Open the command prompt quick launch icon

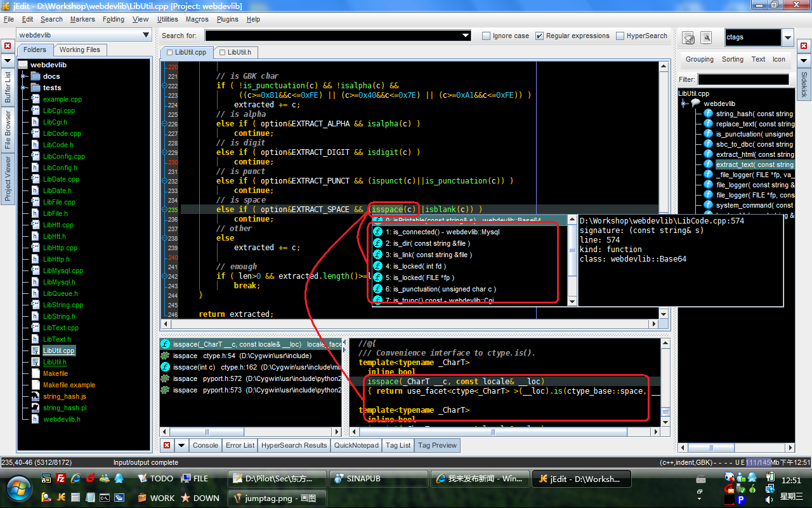[104, 498]
